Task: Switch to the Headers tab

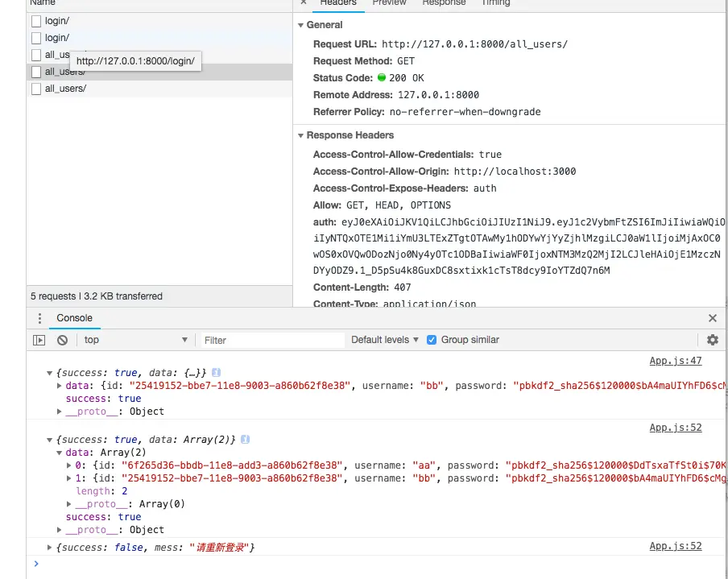Action: [x=338, y=3]
